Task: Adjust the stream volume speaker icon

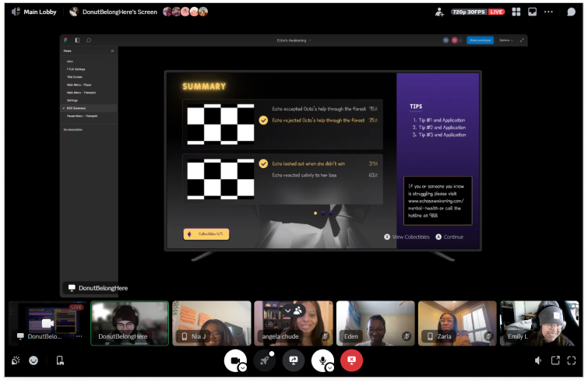Action: [538, 360]
